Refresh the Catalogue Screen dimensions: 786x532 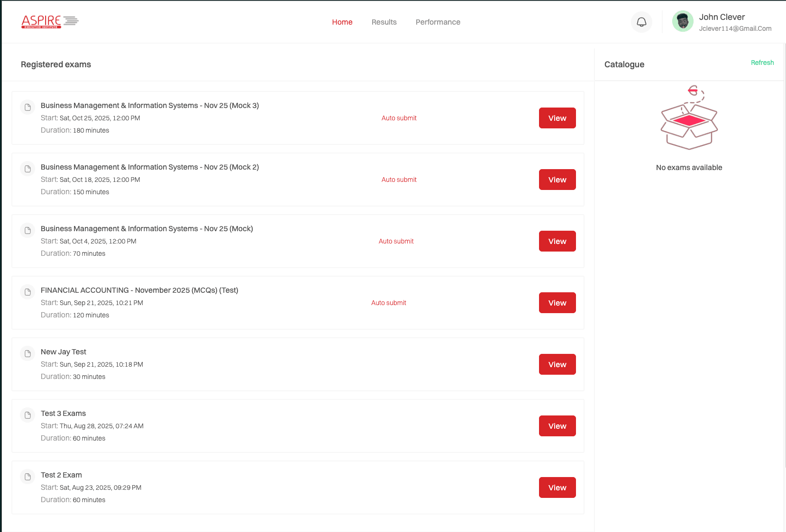(x=762, y=63)
